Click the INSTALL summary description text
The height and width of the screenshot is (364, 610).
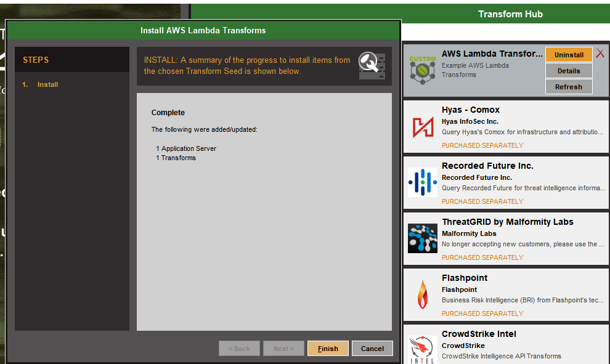[x=247, y=65]
